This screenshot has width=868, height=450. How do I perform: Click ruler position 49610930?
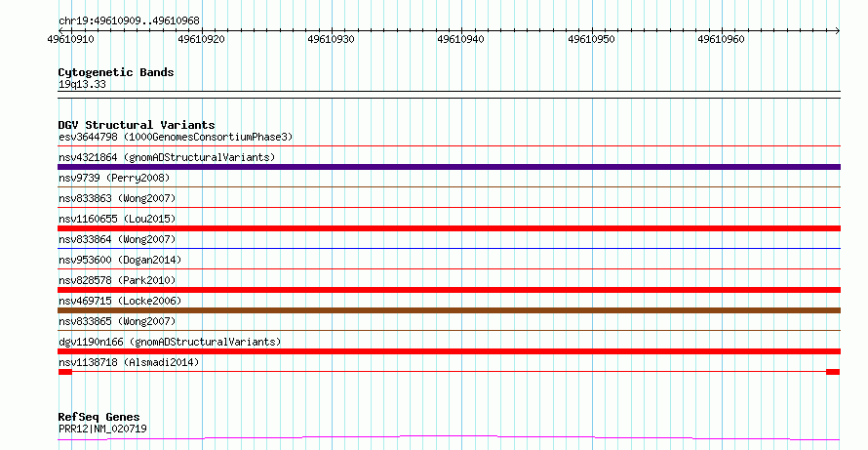tap(331, 39)
